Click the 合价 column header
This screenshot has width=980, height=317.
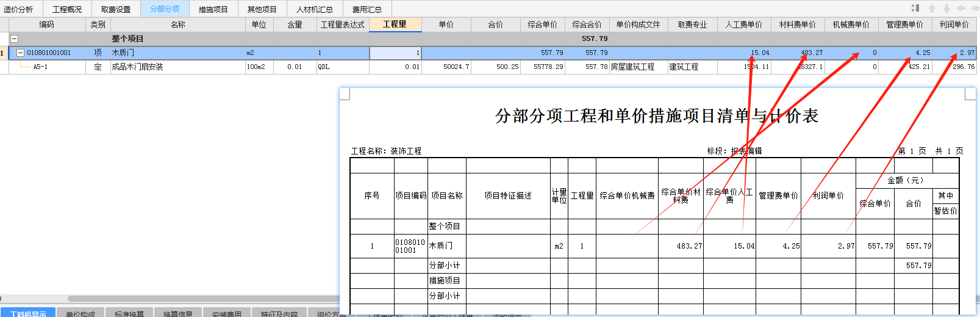click(496, 24)
